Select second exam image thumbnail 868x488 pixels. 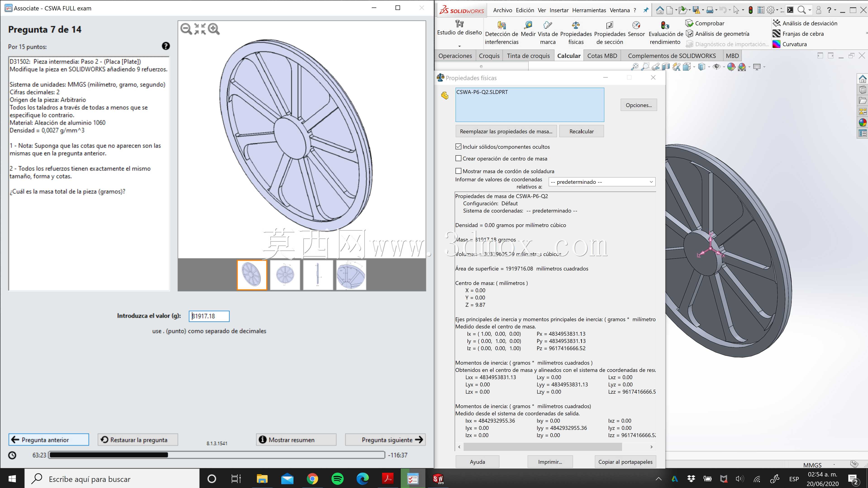click(x=285, y=275)
